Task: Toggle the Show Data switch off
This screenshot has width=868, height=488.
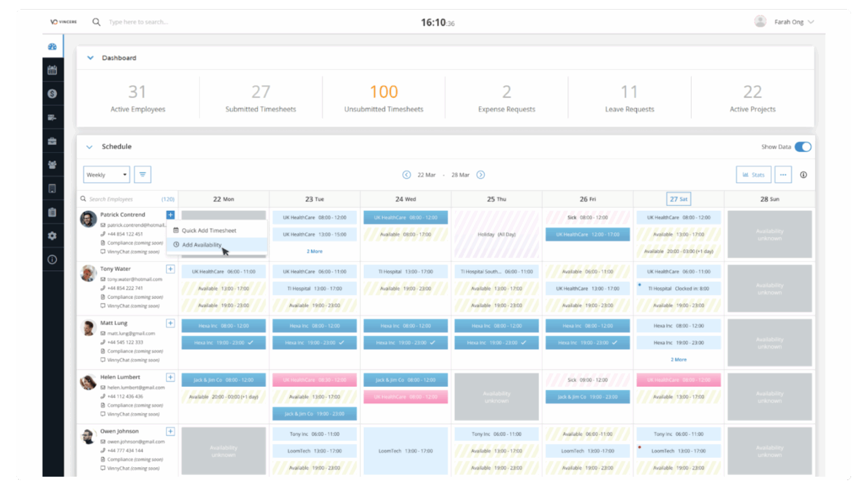Action: point(803,146)
